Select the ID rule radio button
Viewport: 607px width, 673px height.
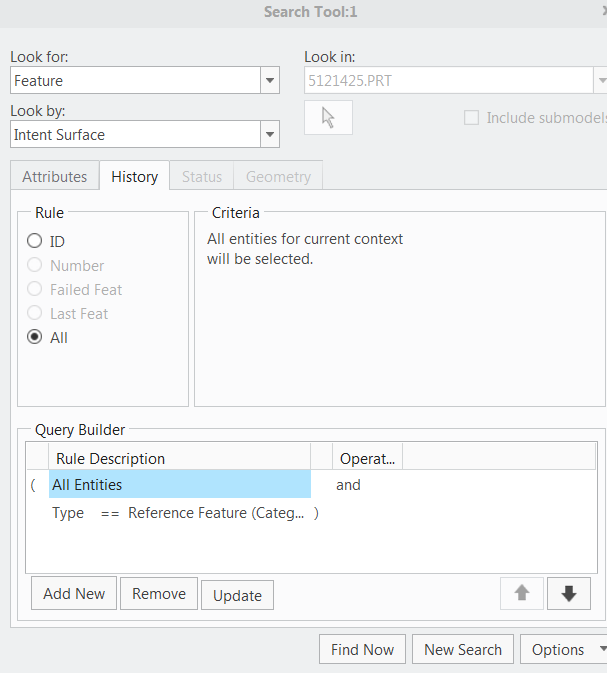click(35, 241)
